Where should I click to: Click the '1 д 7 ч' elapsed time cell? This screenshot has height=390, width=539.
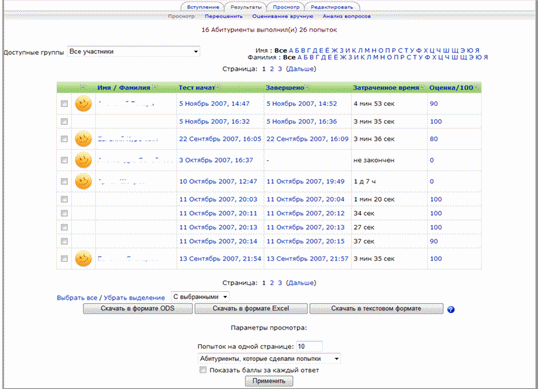tap(364, 181)
